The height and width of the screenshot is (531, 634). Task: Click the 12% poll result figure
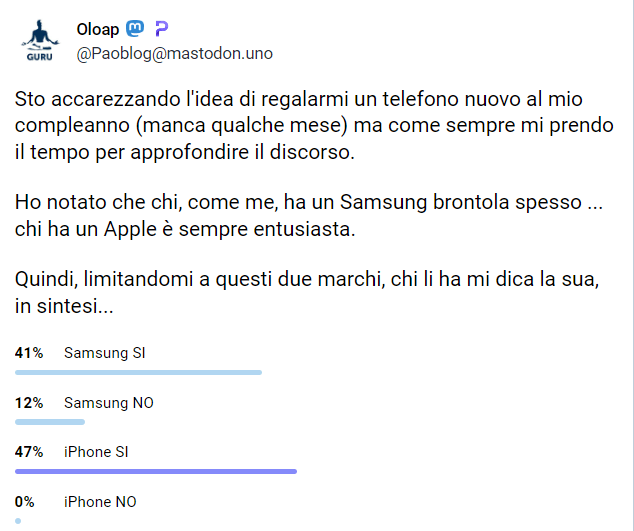tap(29, 403)
